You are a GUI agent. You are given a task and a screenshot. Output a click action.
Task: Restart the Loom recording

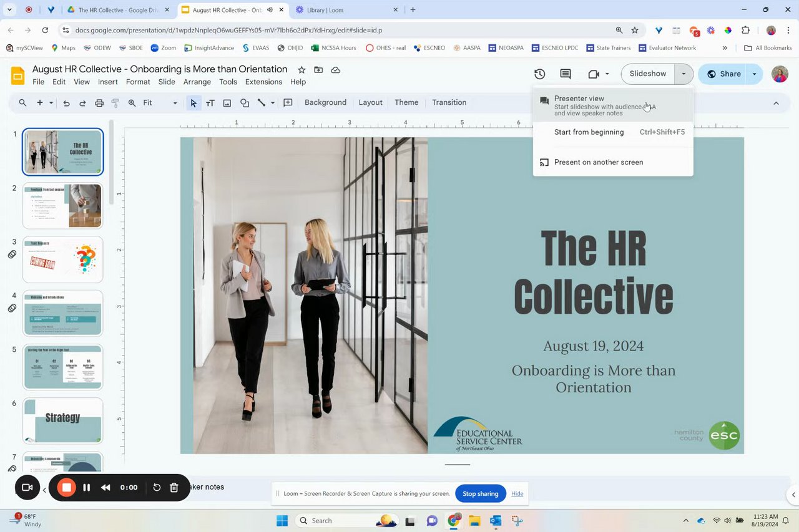(157, 488)
